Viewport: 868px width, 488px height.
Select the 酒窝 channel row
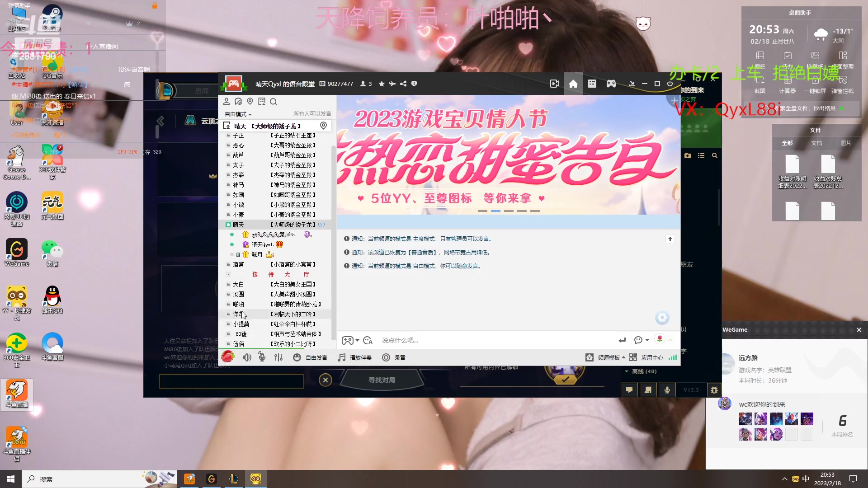275,264
